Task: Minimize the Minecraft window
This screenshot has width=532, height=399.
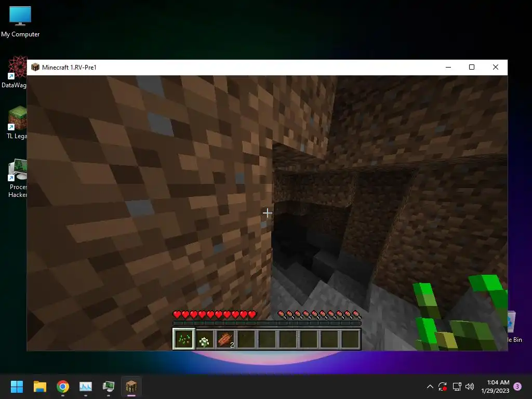Action: (448, 67)
